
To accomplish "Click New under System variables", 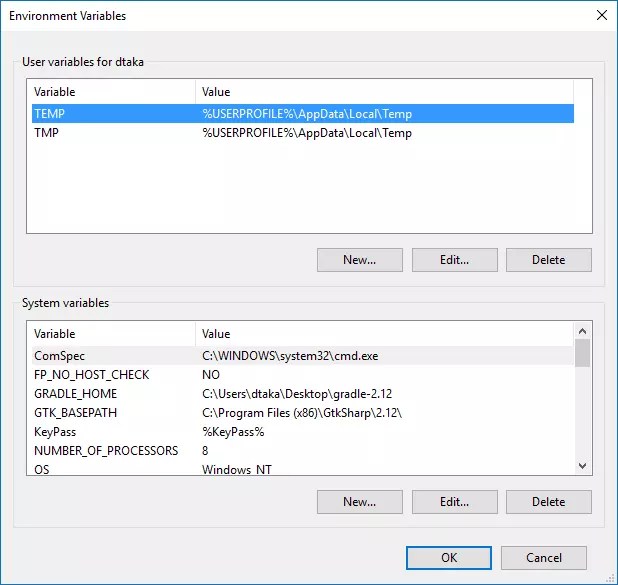I will pyautogui.click(x=359, y=502).
